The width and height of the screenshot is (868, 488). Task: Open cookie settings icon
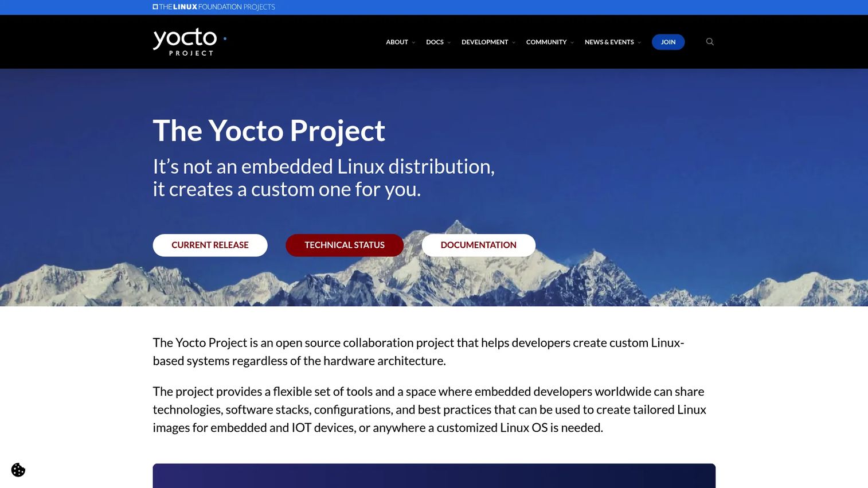coord(18,470)
